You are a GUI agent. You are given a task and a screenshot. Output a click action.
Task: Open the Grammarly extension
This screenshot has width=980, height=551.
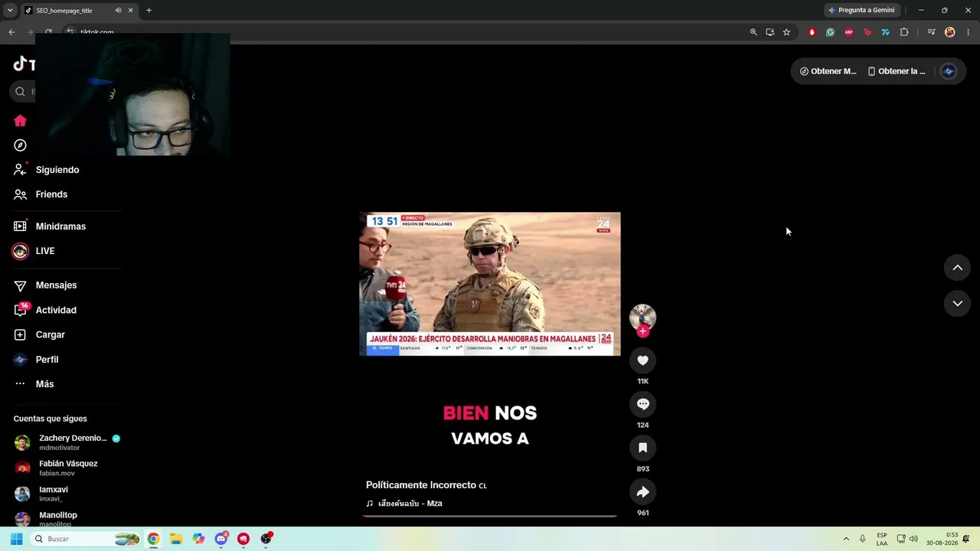point(830,32)
